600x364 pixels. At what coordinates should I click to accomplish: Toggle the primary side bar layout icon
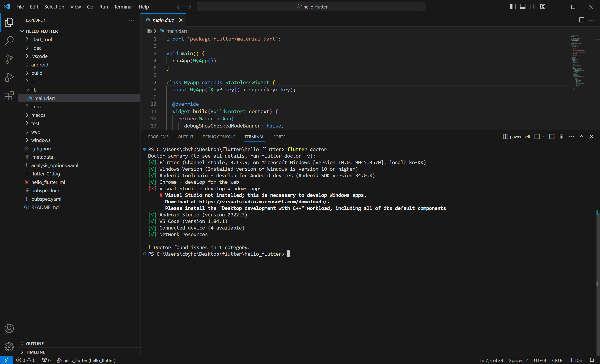pos(513,7)
